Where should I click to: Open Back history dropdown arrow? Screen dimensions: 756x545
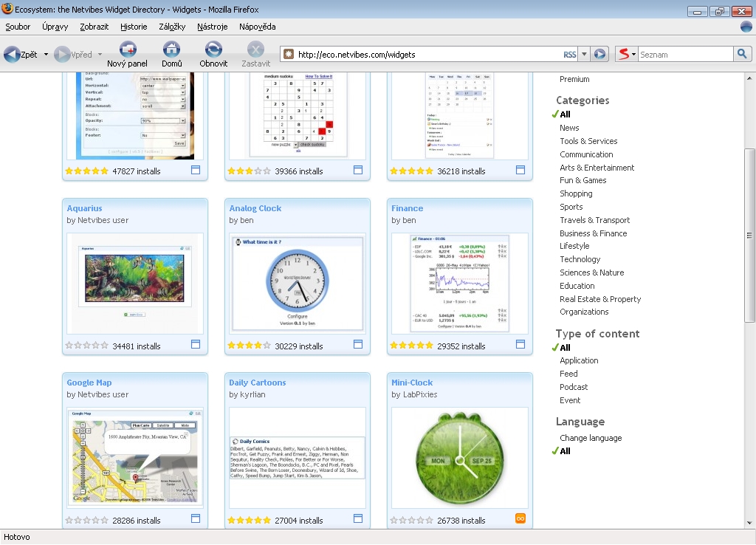[x=47, y=55]
